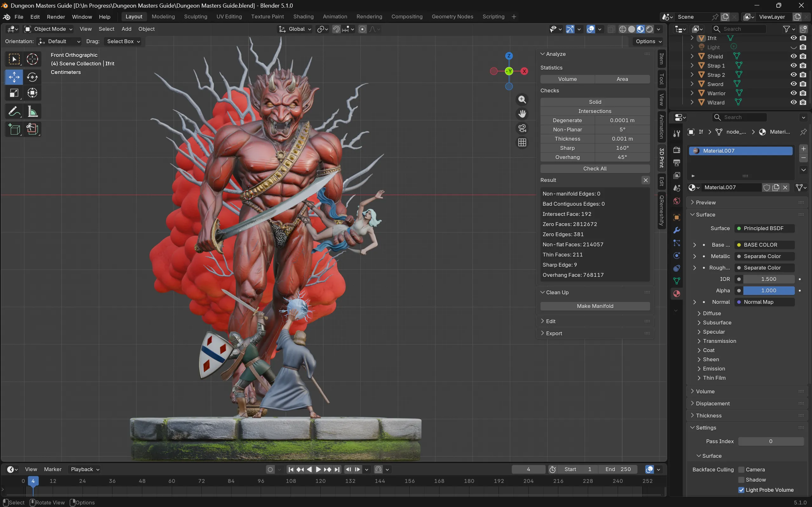Jump to the timeline end frame

click(x=337, y=470)
